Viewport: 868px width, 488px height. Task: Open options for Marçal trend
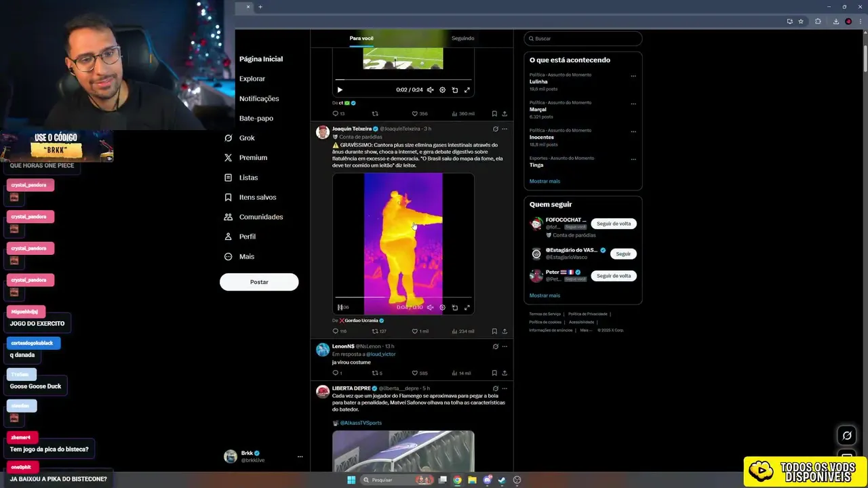tap(633, 104)
